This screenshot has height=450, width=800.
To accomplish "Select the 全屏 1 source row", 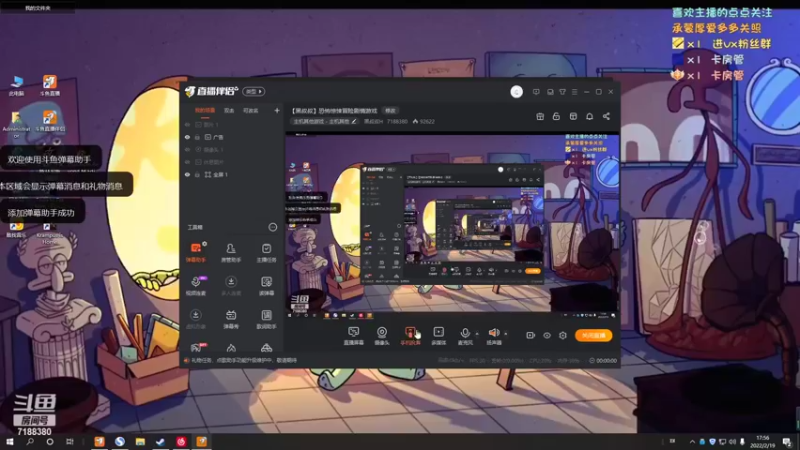I will tap(232, 174).
